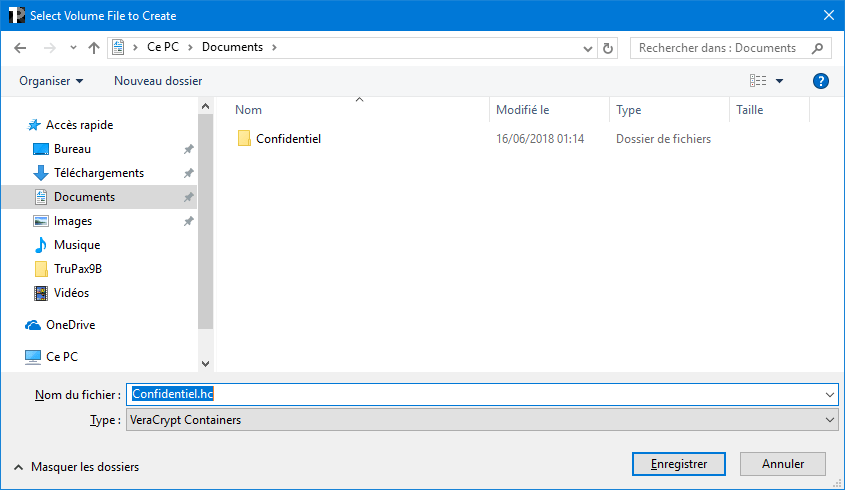
Task: Expand the chevron after Documents breadcrumb
Action: [x=274, y=47]
